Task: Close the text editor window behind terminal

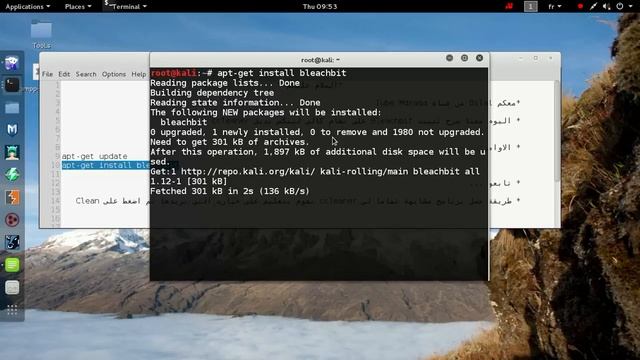Action: click(551, 58)
